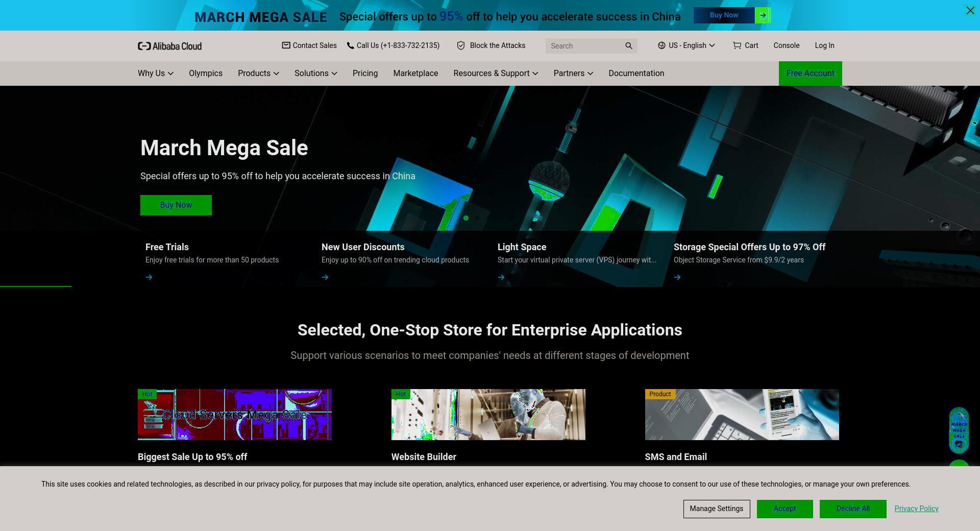Image resolution: width=980 pixels, height=531 pixels.
Task: Open Storage Special Offers Up to 97% Off
Action: [749, 247]
